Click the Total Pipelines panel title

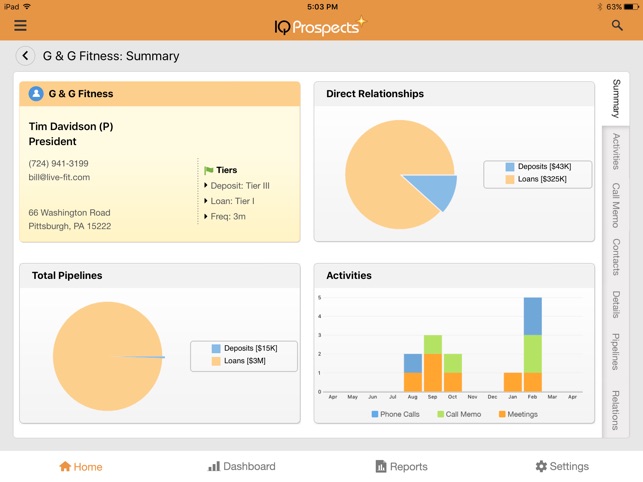pyautogui.click(x=67, y=275)
